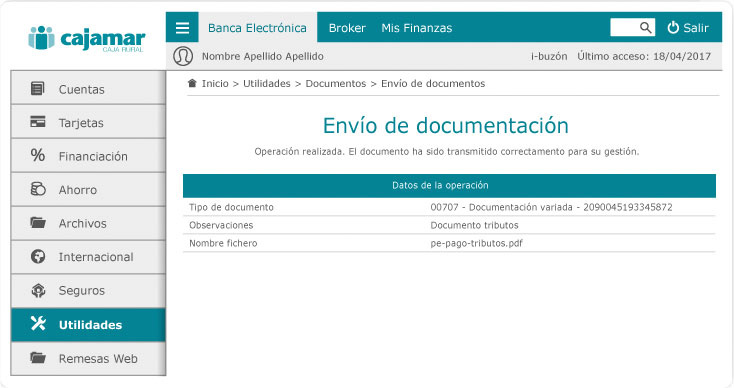
Task: Open the Broker tab
Action: [x=347, y=28]
